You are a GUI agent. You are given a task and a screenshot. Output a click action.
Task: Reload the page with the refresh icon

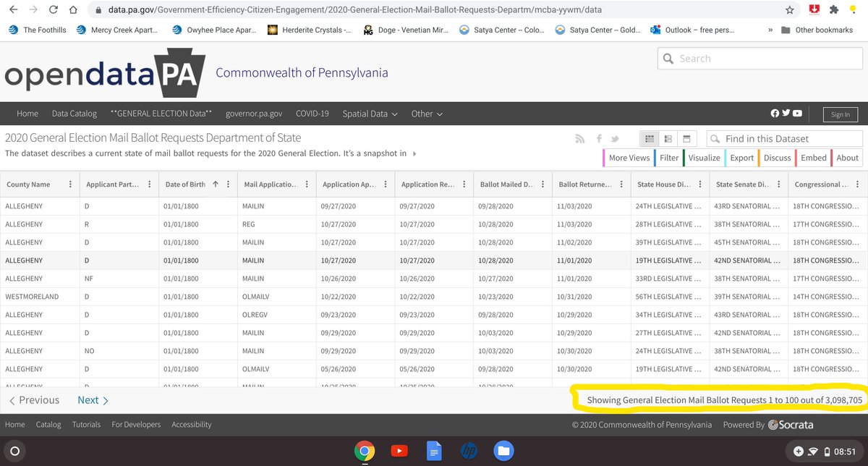[54, 10]
